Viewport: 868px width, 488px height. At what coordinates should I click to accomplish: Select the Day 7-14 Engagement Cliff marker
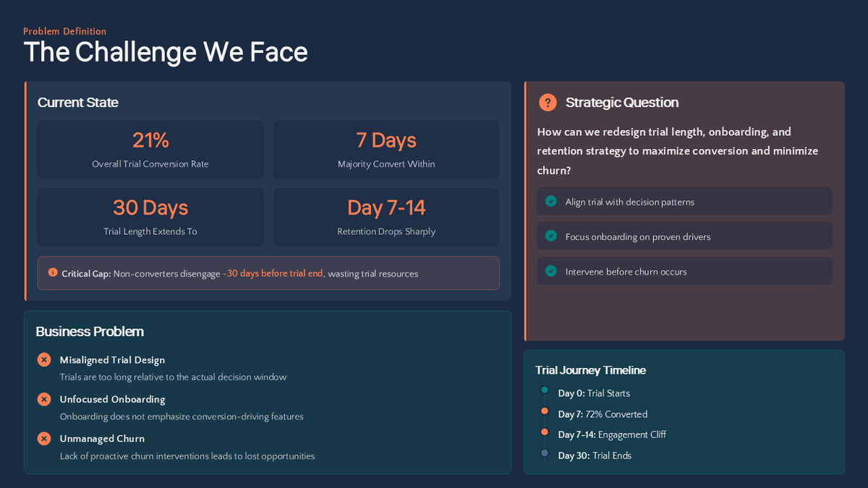[x=544, y=433]
